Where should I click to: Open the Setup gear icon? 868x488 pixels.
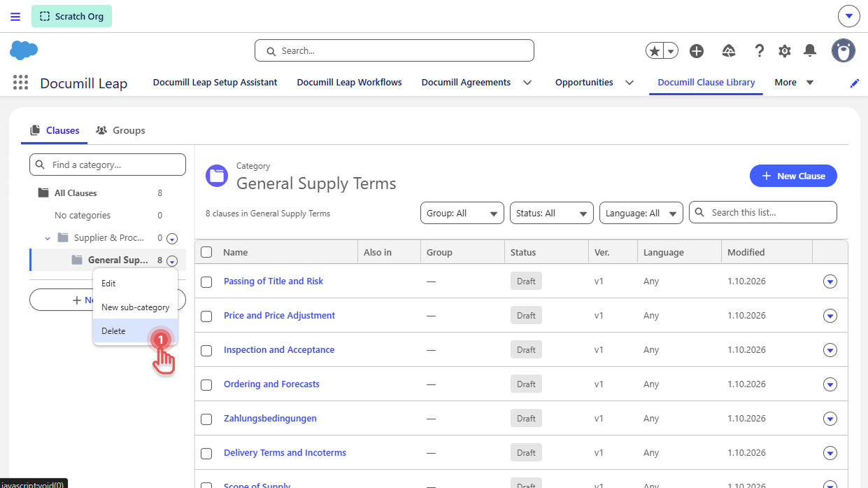click(785, 50)
